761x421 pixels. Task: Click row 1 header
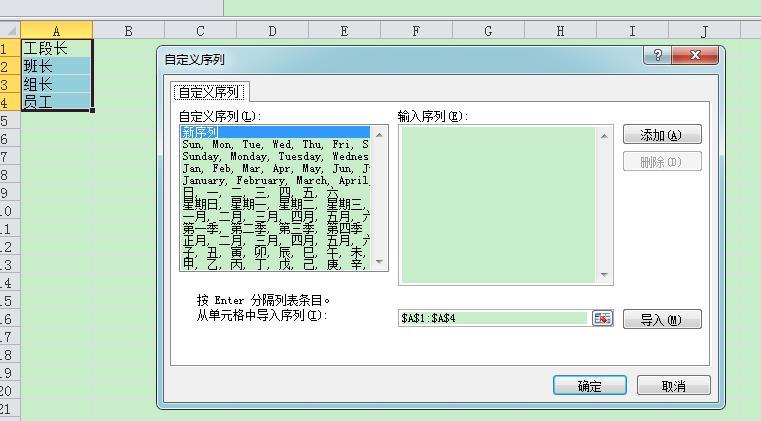click(10, 48)
